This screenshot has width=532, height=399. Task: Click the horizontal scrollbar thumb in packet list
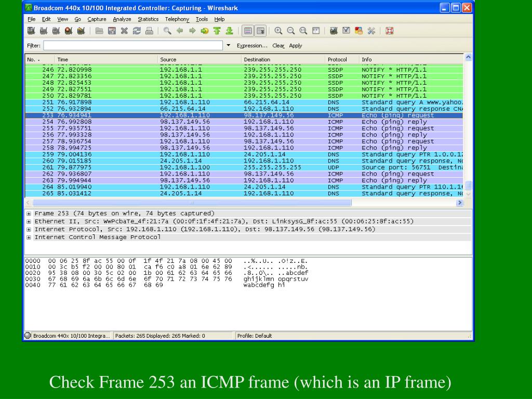(192, 203)
